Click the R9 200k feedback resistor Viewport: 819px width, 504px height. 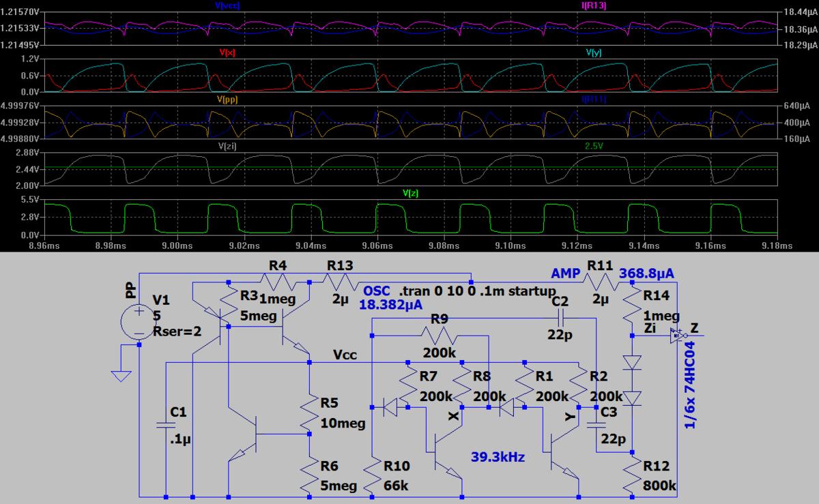click(x=440, y=335)
